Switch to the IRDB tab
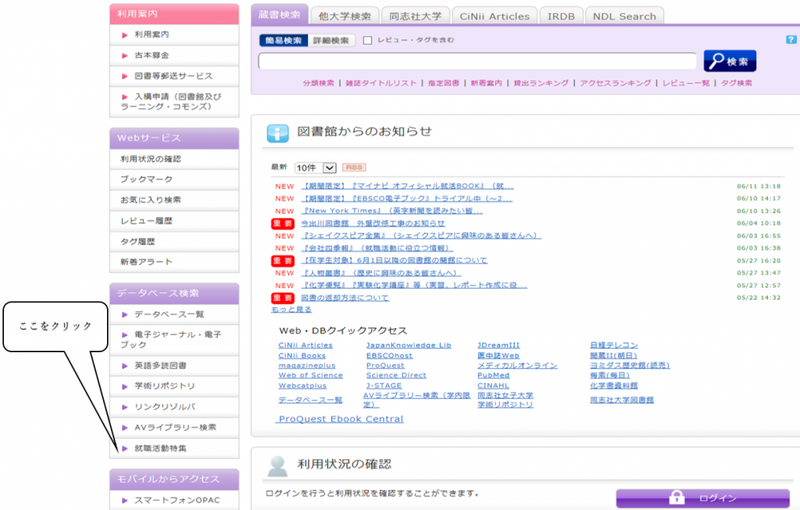This screenshot has height=510, width=800. pos(561,16)
